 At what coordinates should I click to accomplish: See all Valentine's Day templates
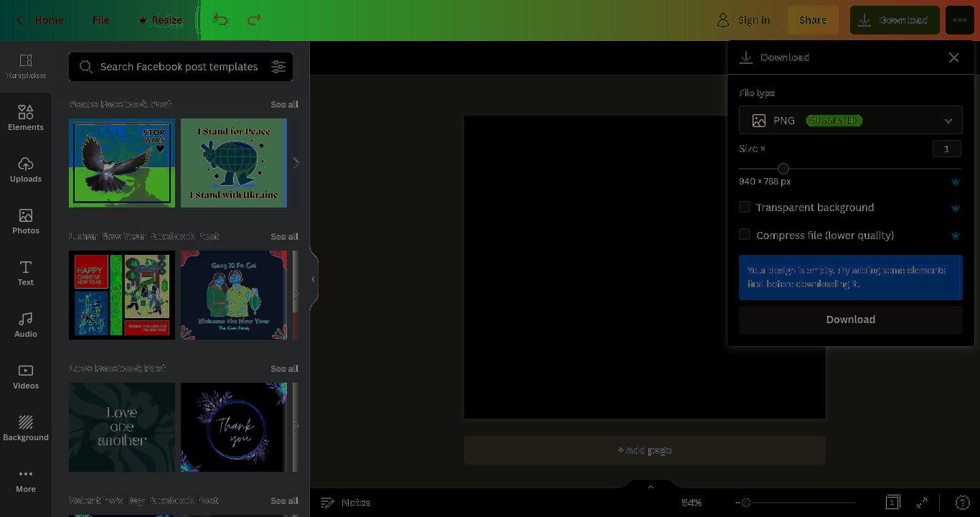pyautogui.click(x=284, y=501)
